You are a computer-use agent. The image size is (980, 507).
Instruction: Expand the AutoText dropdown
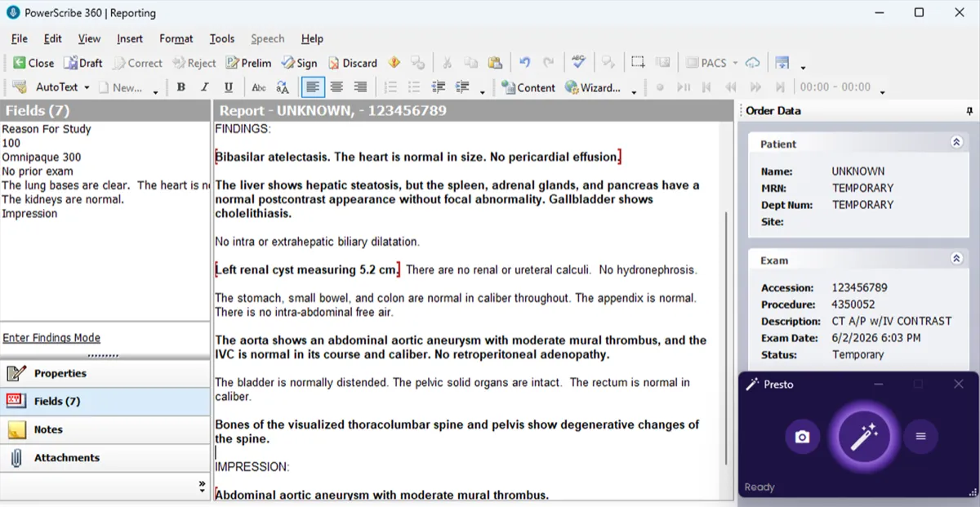click(87, 87)
